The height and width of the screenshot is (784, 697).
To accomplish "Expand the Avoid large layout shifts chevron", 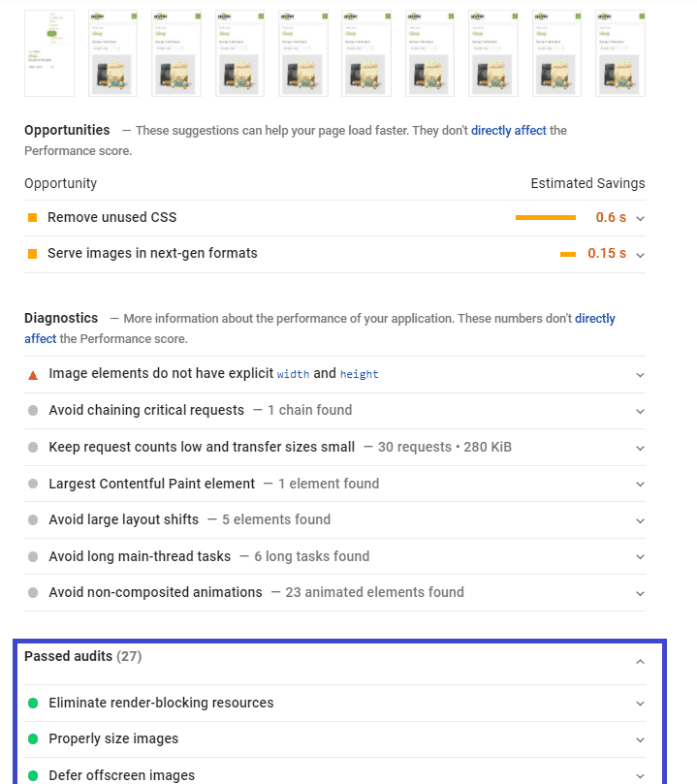I will point(640,520).
